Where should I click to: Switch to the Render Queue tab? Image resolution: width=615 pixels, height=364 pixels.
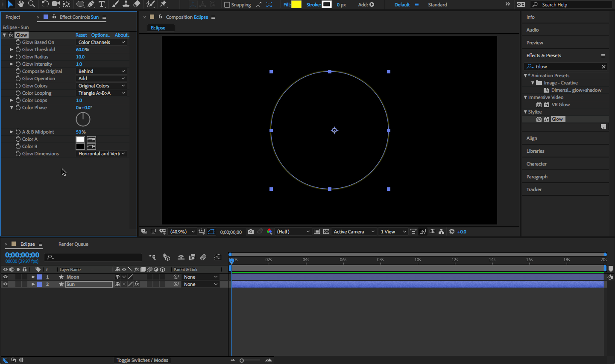click(73, 244)
